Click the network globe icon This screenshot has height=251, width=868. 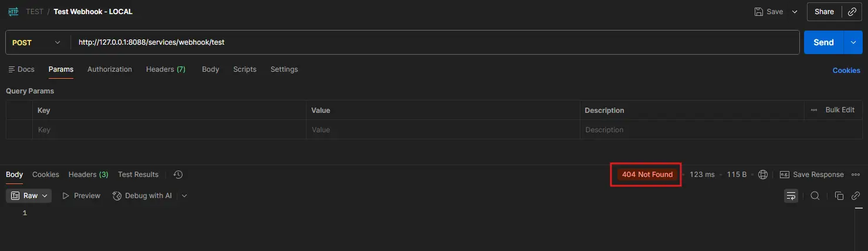click(x=763, y=175)
